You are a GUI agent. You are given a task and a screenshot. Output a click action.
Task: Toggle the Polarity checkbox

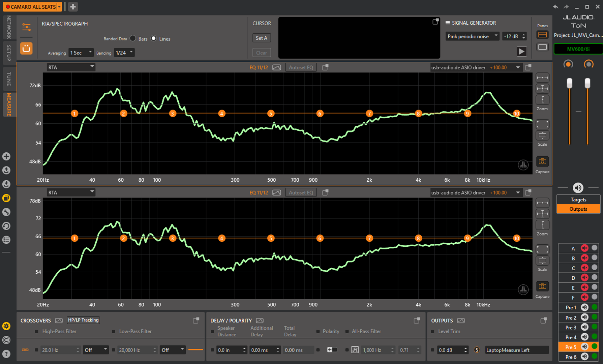pos(318,331)
